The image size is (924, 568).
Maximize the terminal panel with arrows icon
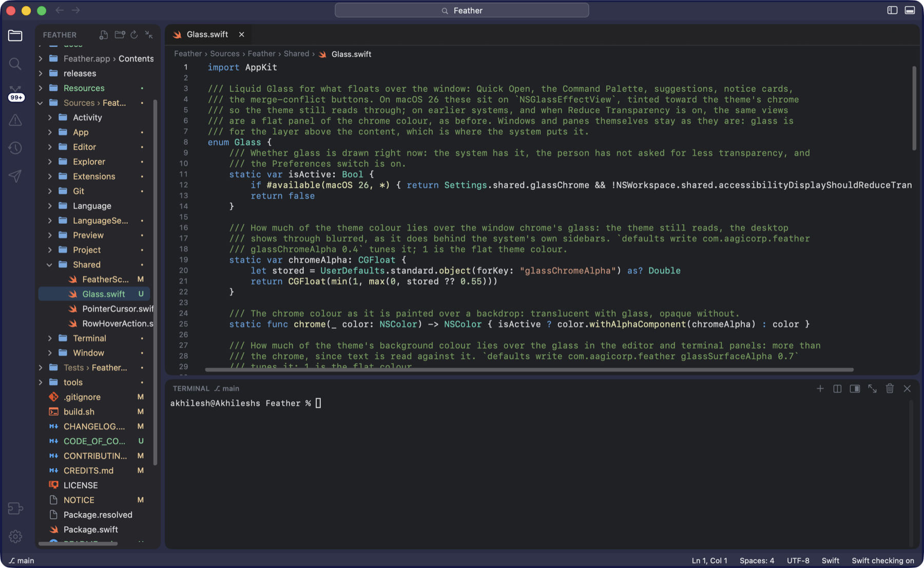point(872,388)
